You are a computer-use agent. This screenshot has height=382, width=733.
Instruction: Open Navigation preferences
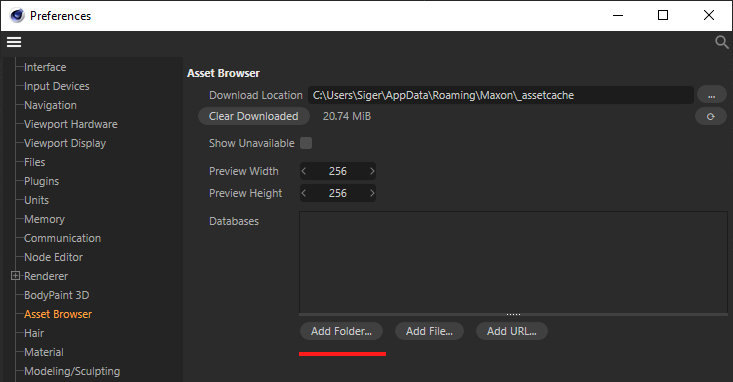click(x=50, y=105)
